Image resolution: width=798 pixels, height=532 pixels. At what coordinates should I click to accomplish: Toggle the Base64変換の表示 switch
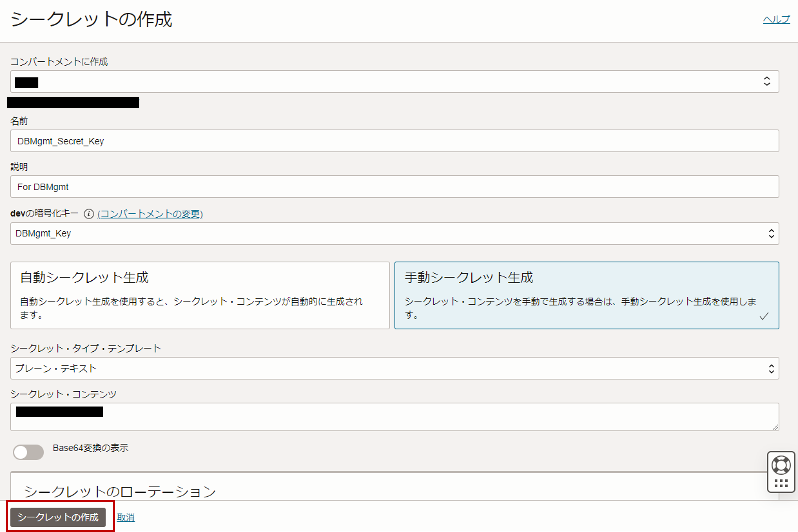point(28,452)
